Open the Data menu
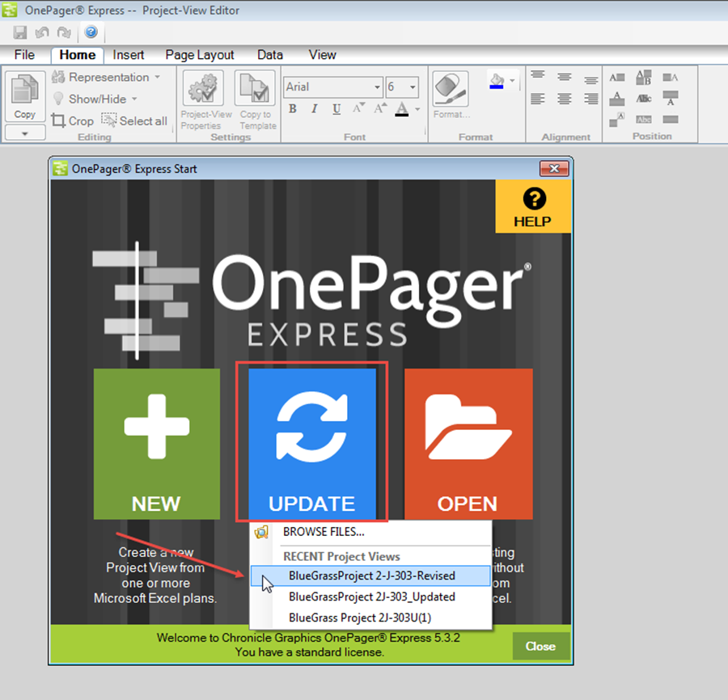 click(x=269, y=55)
